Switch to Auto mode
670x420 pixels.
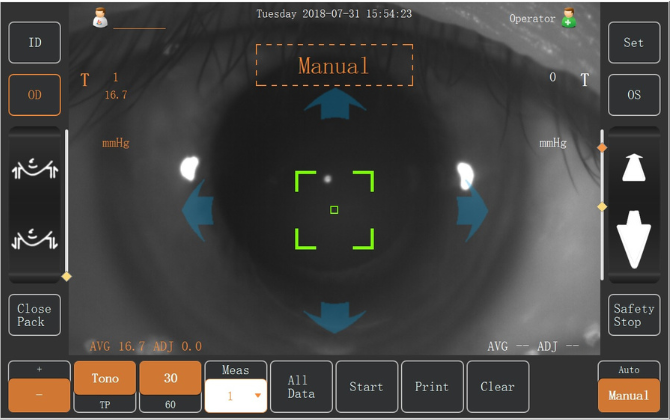click(629, 370)
